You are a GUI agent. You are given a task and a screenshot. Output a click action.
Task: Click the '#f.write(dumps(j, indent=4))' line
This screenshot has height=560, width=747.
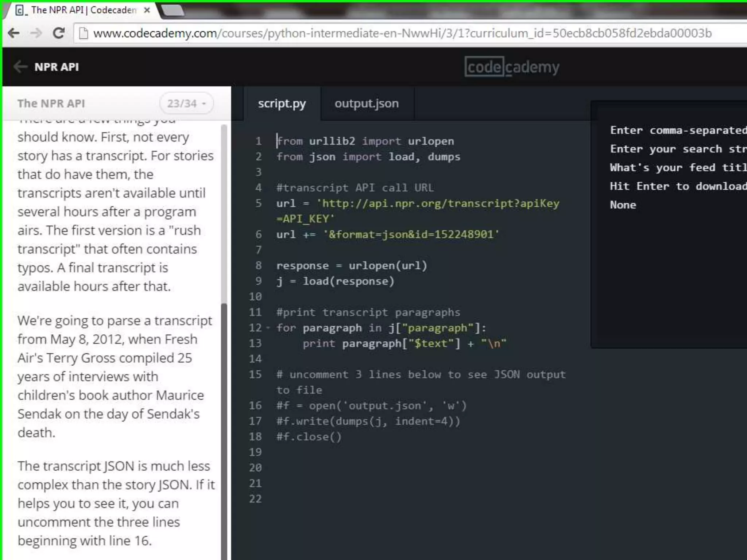[x=368, y=421]
